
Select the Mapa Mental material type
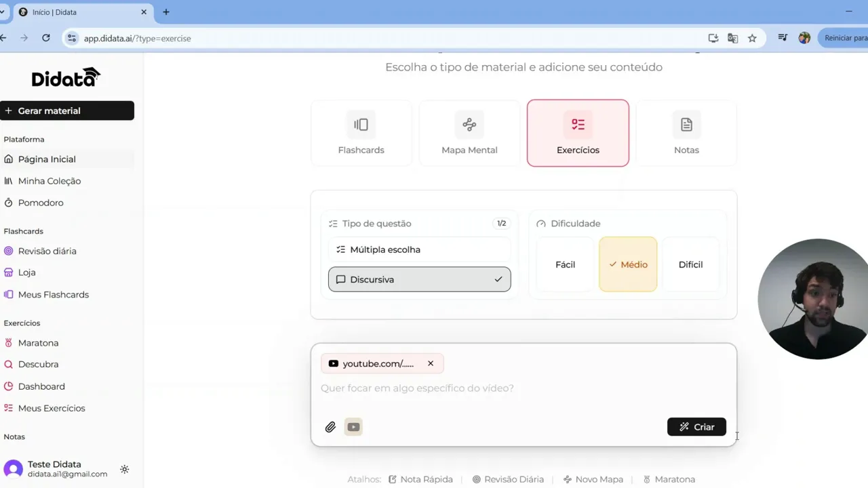point(469,133)
